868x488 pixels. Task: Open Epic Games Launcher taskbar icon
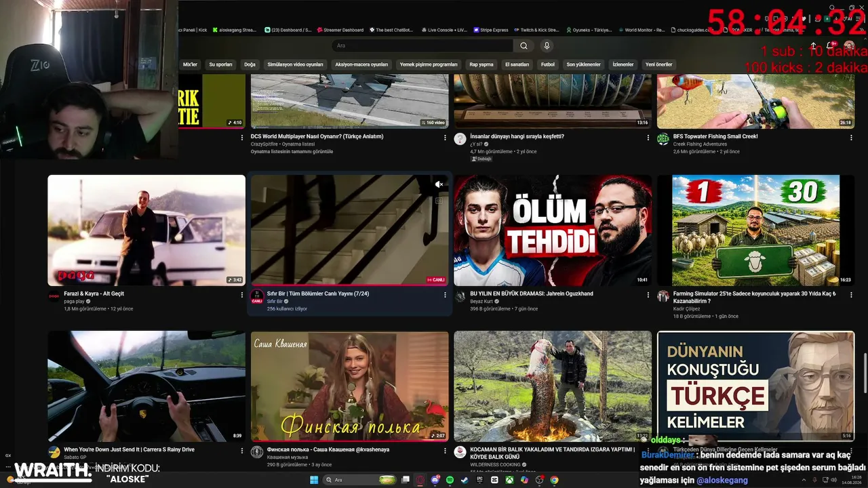pyautogui.click(x=479, y=480)
